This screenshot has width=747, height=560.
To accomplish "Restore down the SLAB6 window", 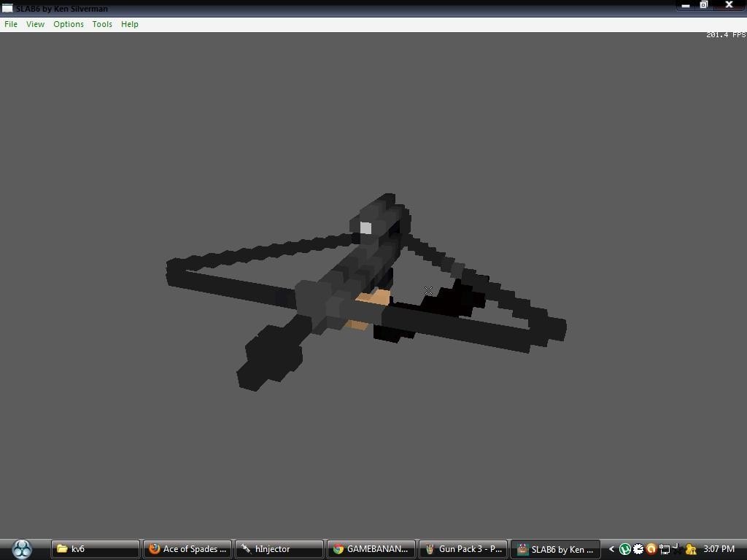I will point(704,5).
